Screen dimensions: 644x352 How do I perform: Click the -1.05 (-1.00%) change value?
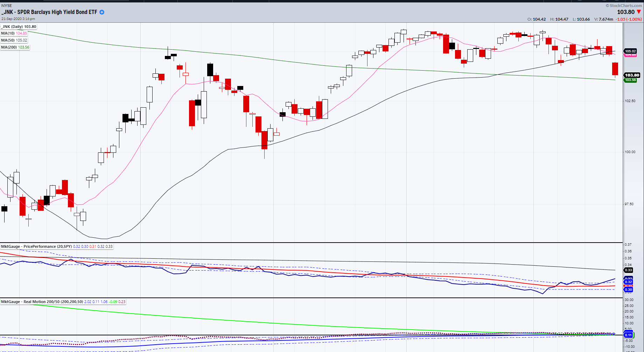click(629, 19)
